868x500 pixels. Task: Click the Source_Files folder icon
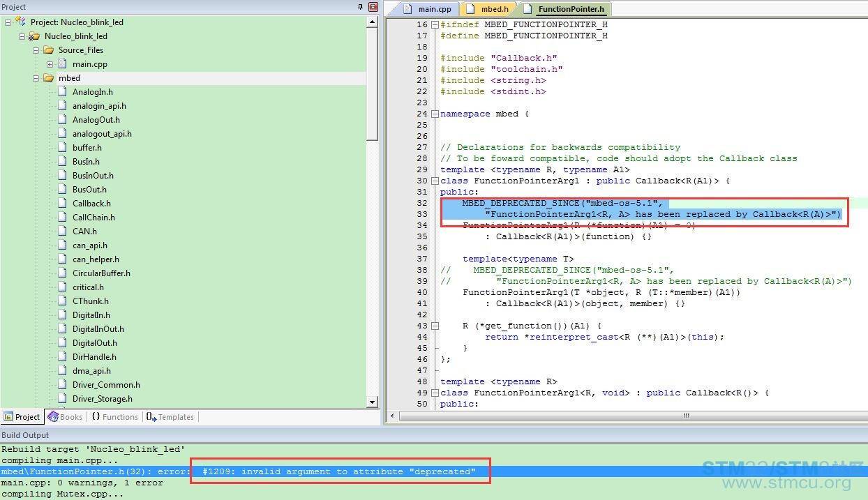pos(48,50)
